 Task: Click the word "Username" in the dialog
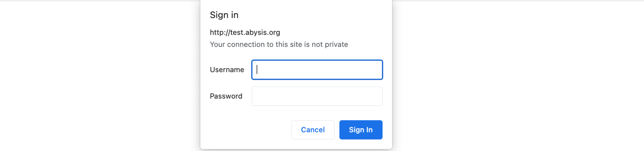(227, 70)
